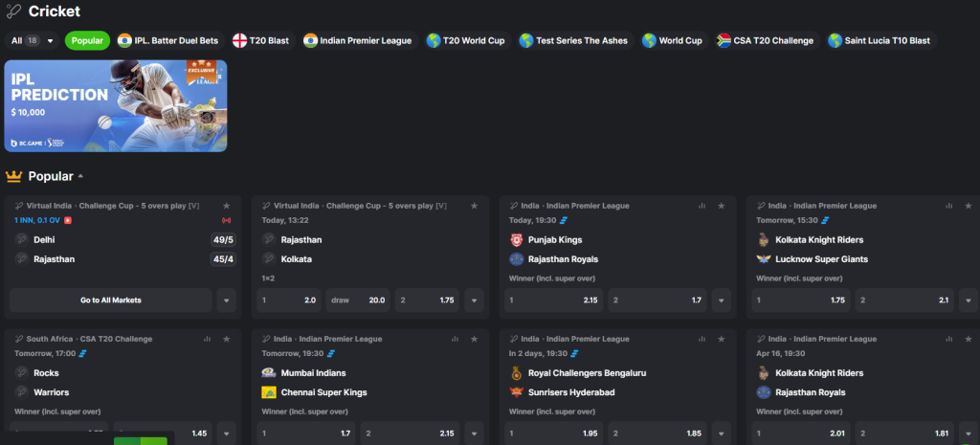The height and width of the screenshot is (445, 980).
Task: Bet on Lucknow Super Giants at 2.1
Action: 905,300
